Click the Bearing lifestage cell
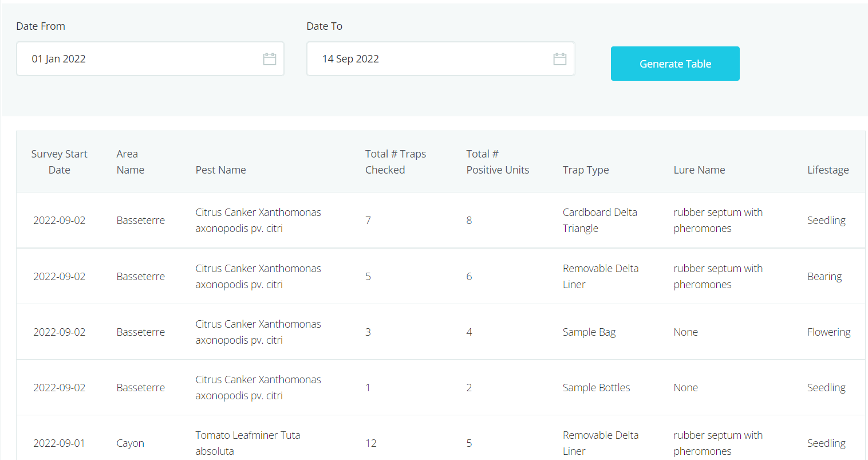Screen dimensions: 868x460 click(x=824, y=277)
